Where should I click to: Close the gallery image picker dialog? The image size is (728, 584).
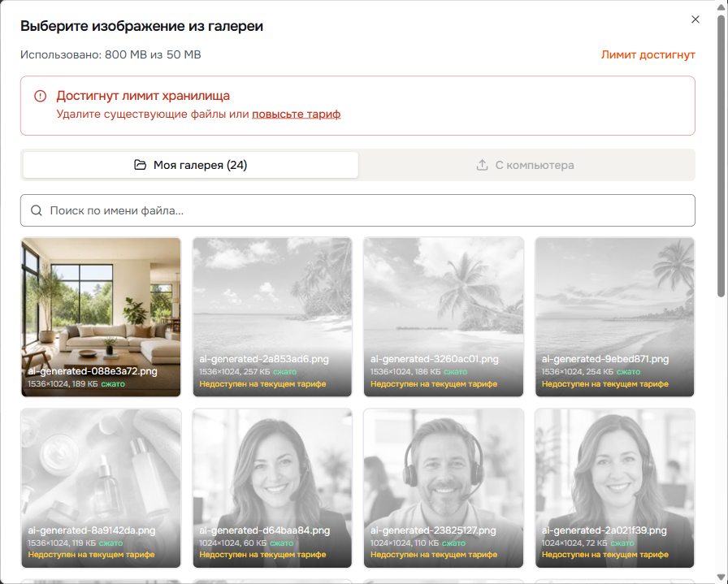[x=695, y=19]
